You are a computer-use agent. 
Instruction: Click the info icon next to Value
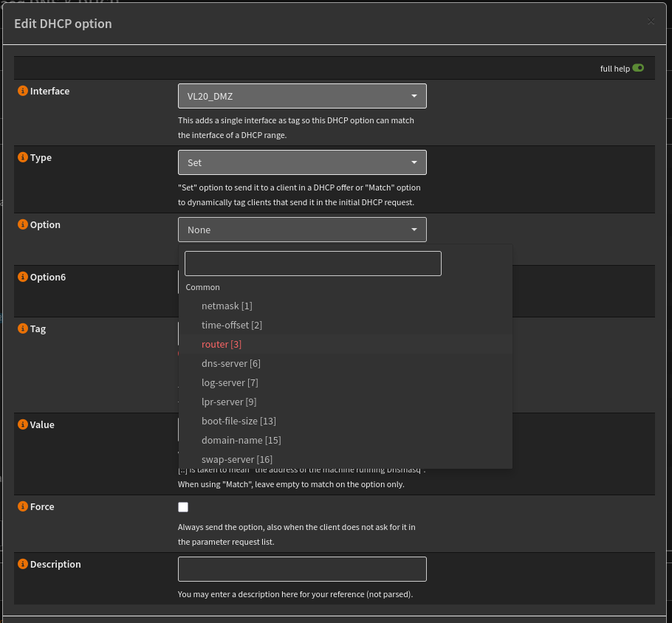(x=21, y=424)
